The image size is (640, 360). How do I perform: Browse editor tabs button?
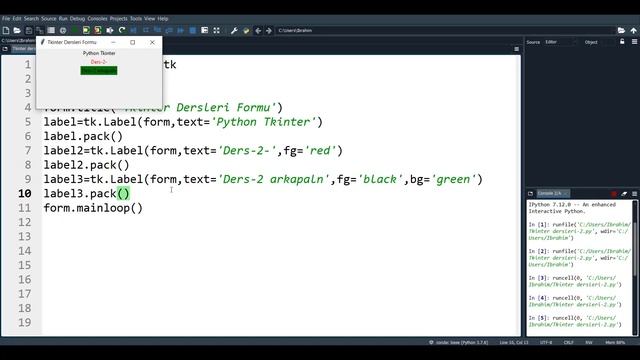5,49
